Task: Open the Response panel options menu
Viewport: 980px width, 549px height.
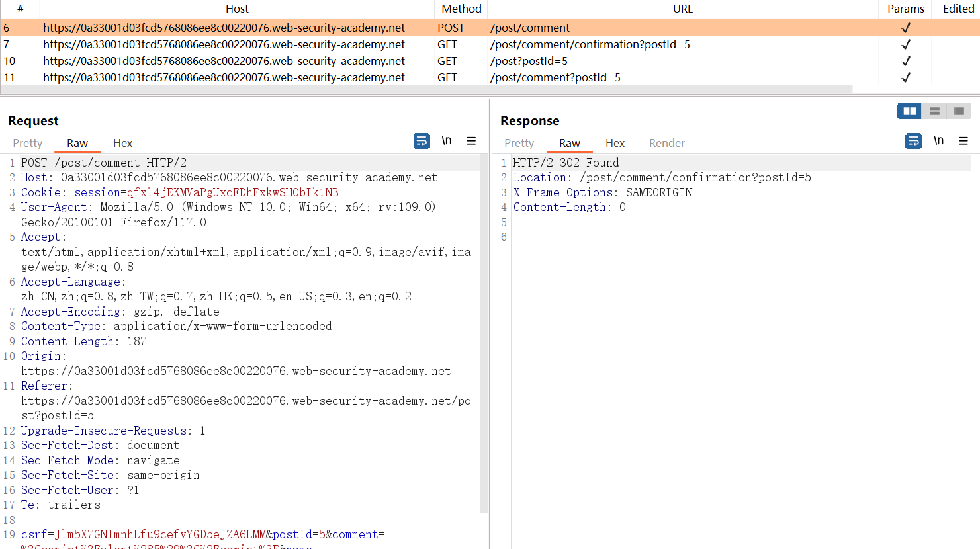Action: tap(963, 141)
